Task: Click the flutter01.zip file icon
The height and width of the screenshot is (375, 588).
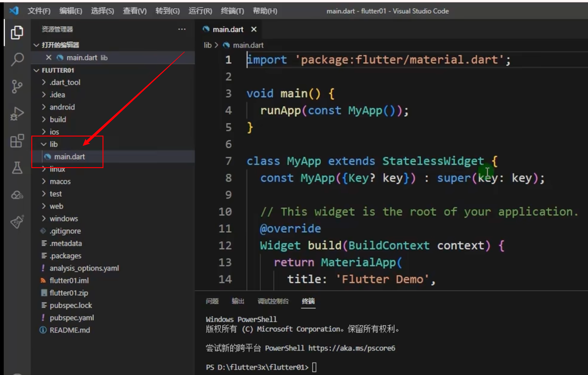Action: tap(44, 293)
